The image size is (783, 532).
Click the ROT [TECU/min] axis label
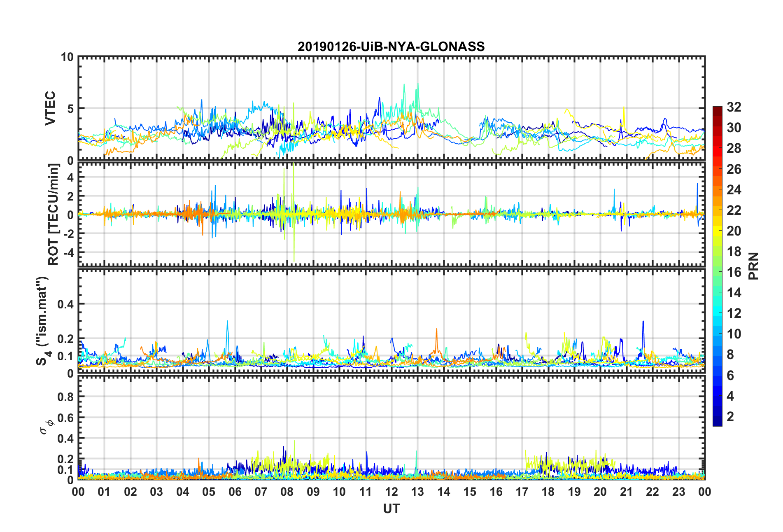pyautogui.click(x=54, y=214)
